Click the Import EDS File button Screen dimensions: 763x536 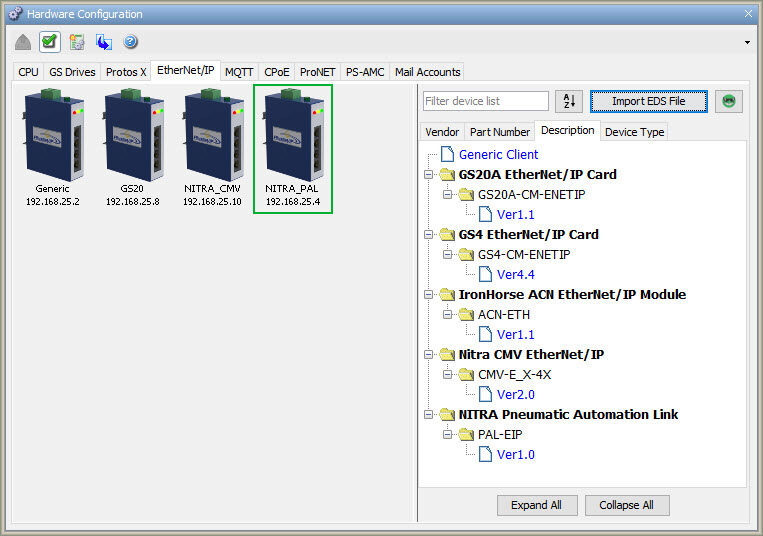[x=648, y=101]
